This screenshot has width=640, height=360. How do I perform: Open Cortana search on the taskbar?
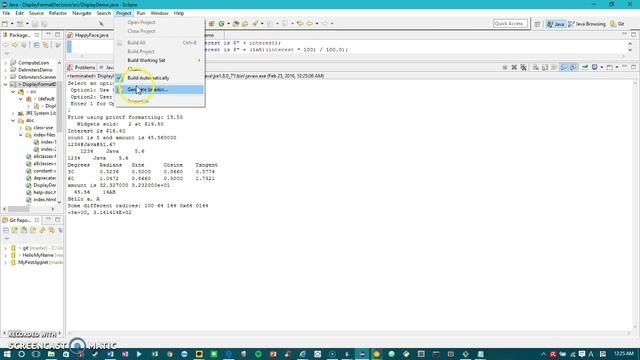tap(21, 354)
